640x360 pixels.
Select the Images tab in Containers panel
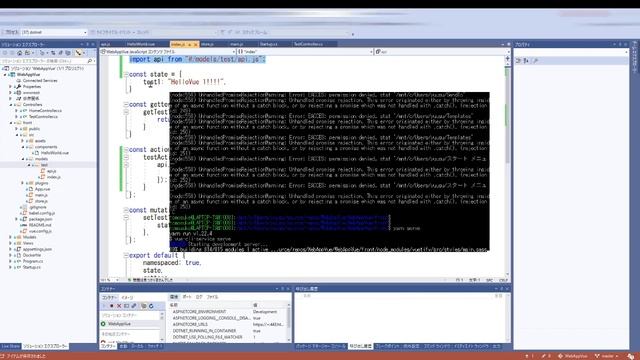tap(127, 298)
